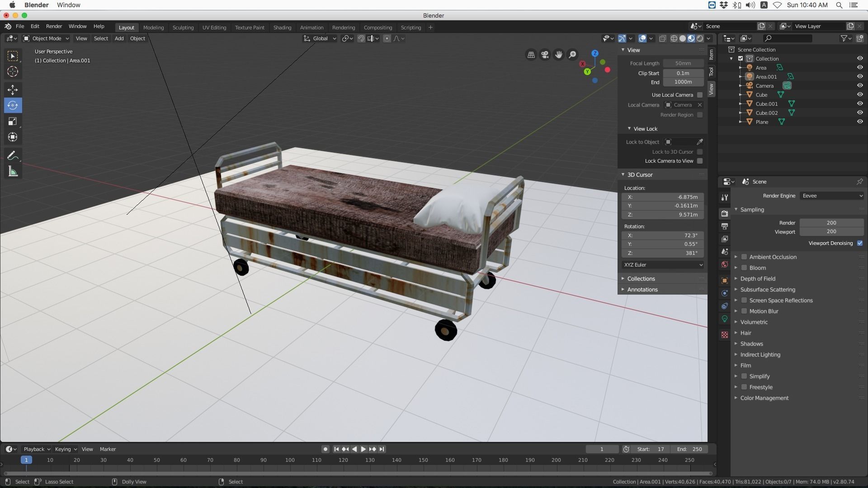Image resolution: width=868 pixels, height=488 pixels.
Task: Enable Motion Blur checkbox
Action: coord(744,311)
